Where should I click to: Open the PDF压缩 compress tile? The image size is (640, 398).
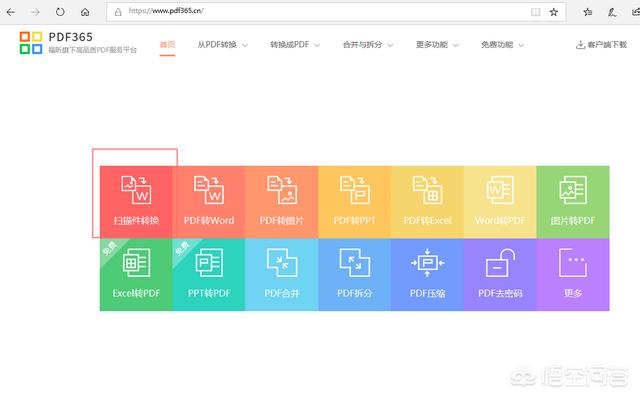click(427, 274)
